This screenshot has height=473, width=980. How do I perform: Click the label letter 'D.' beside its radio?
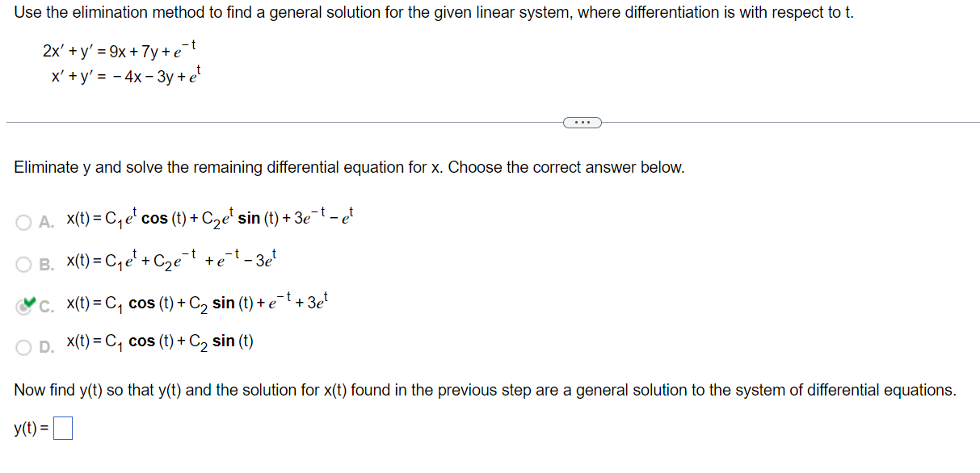click(45, 342)
